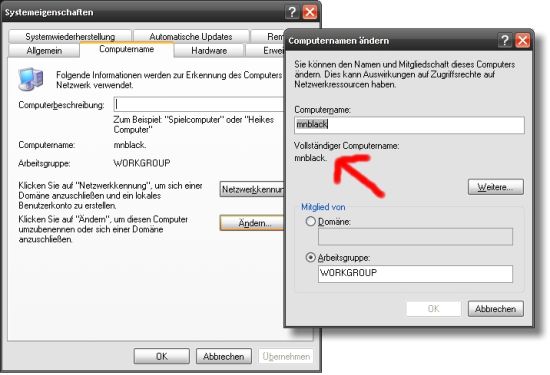Click the Weitere... button
The height and width of the screenshot is (375, 550).
[x=496, y=187]
